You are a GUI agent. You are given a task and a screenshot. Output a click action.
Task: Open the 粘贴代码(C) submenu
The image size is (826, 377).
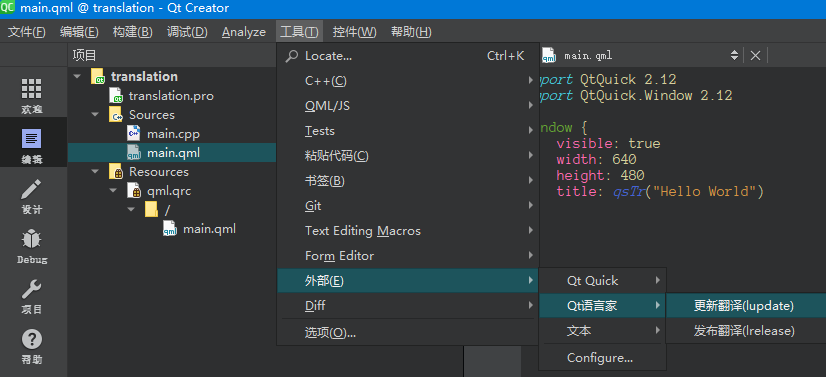point(408,156)
